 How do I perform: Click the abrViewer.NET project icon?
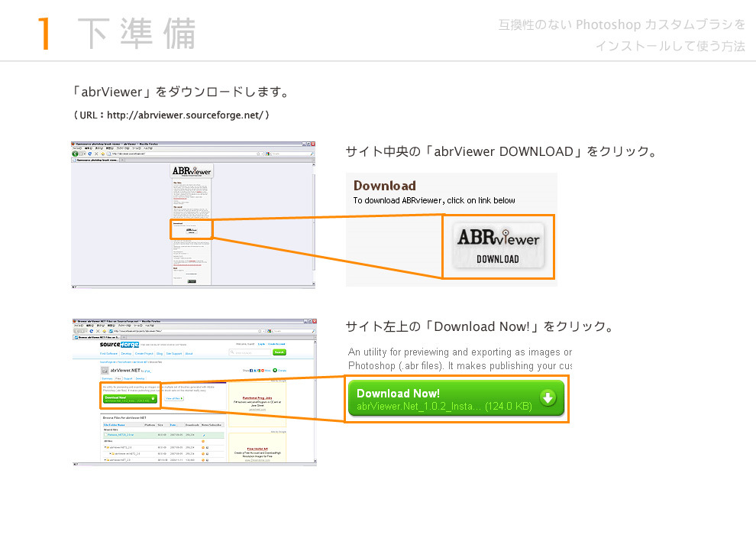tap(105, 370)
